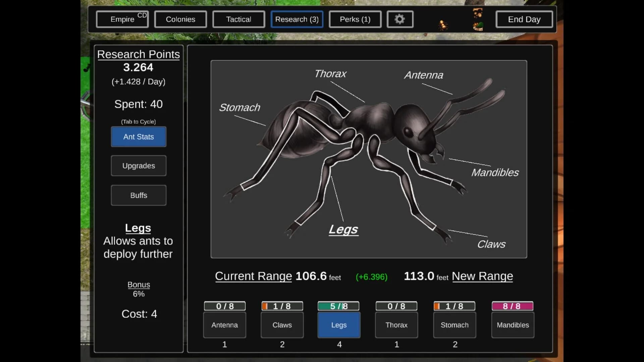Select the Claws upgrade button
The width and height of the screenshot is (644, 362).
pyautogui.click(x=282, y=325)
